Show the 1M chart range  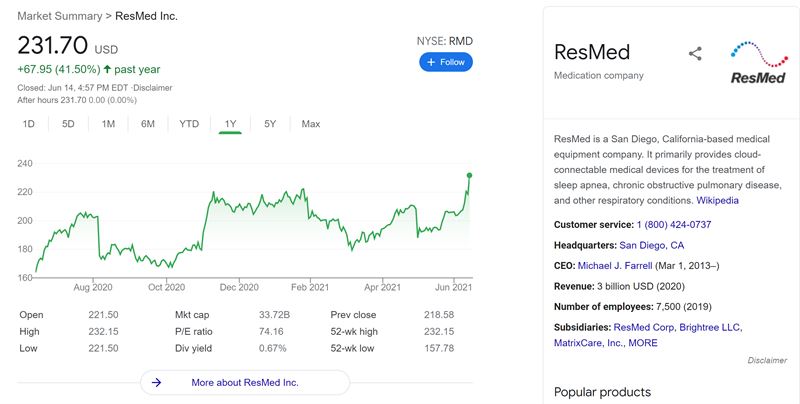(108, 124)
